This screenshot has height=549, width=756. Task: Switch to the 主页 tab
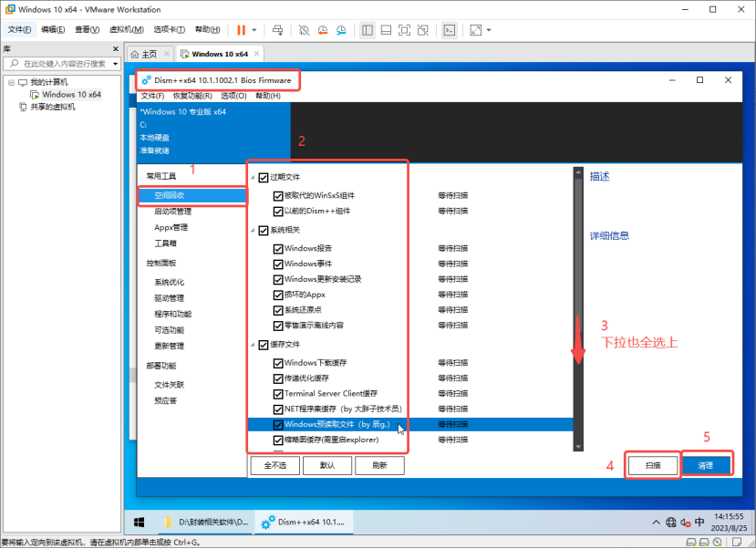[150, 54]
